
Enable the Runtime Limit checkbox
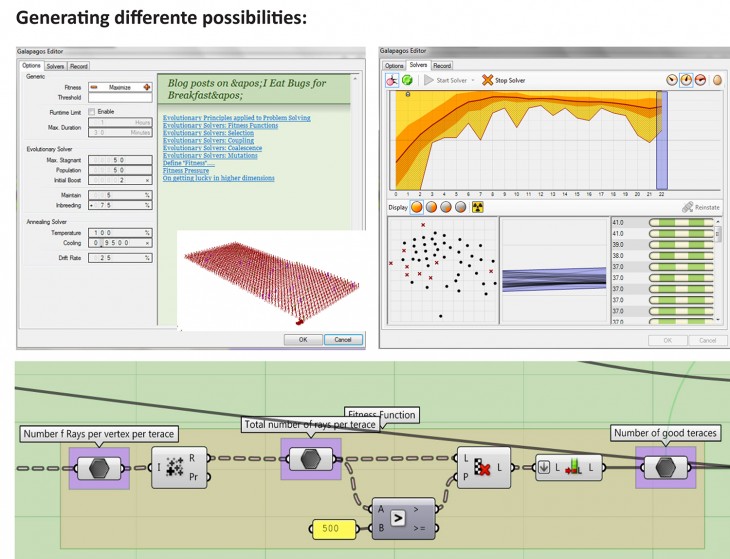click(93, 111)
